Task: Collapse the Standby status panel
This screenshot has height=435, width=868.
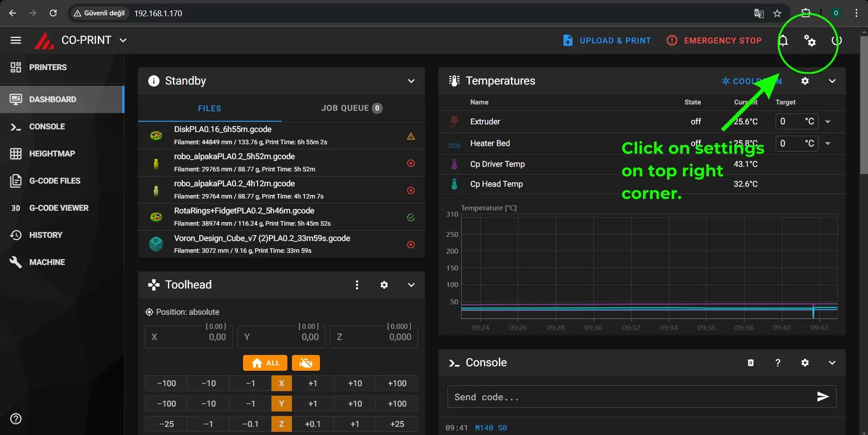Action: (411, 81)
